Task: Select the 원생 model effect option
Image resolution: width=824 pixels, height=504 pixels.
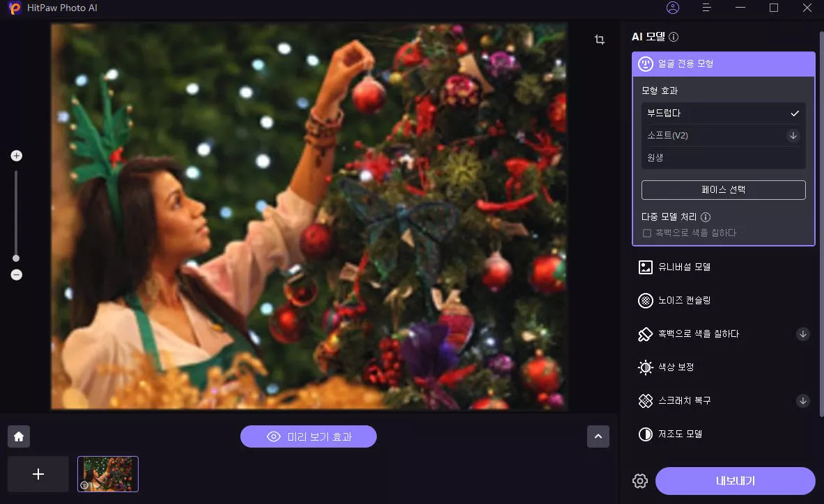Action: click(x=722, y=158)
